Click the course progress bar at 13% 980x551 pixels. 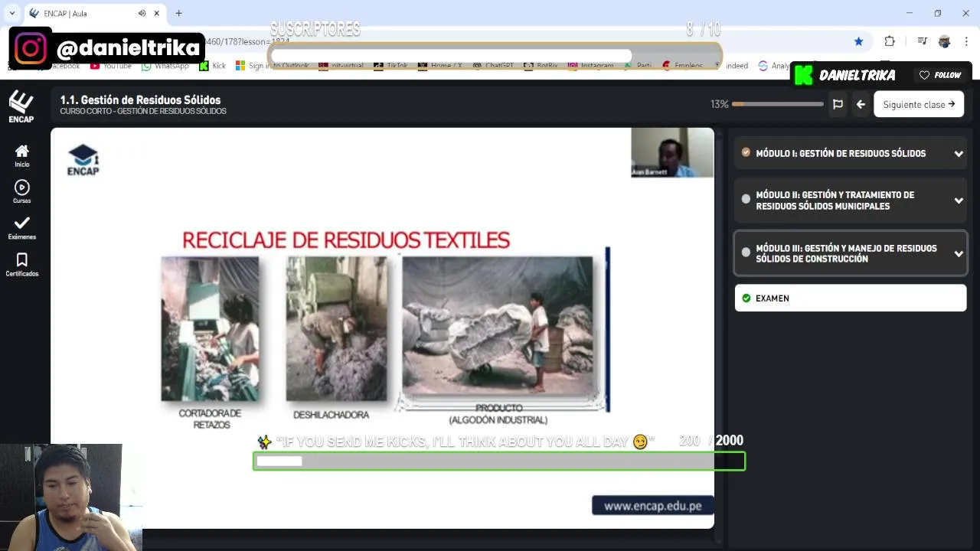(777, 104)
